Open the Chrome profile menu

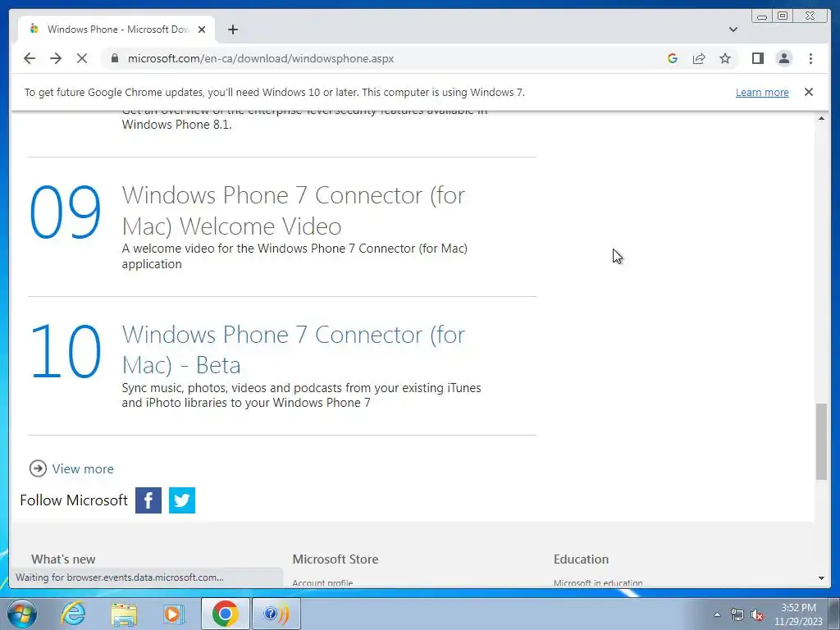point(783,58)
